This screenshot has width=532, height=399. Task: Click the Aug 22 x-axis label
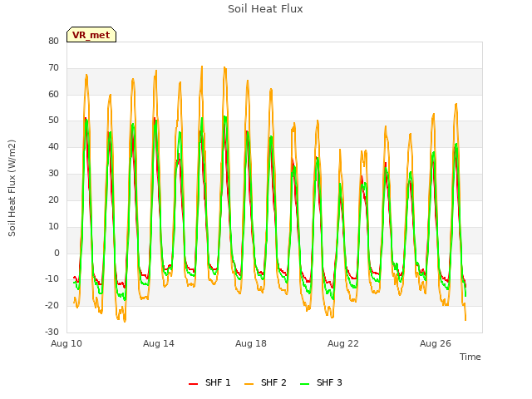pyautogui.click(x=343, y=343)
